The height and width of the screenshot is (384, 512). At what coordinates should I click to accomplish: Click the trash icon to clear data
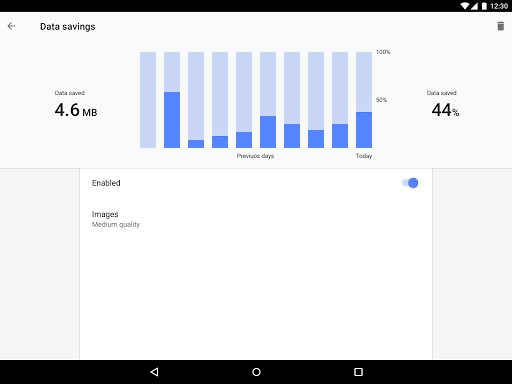(500, 26)
